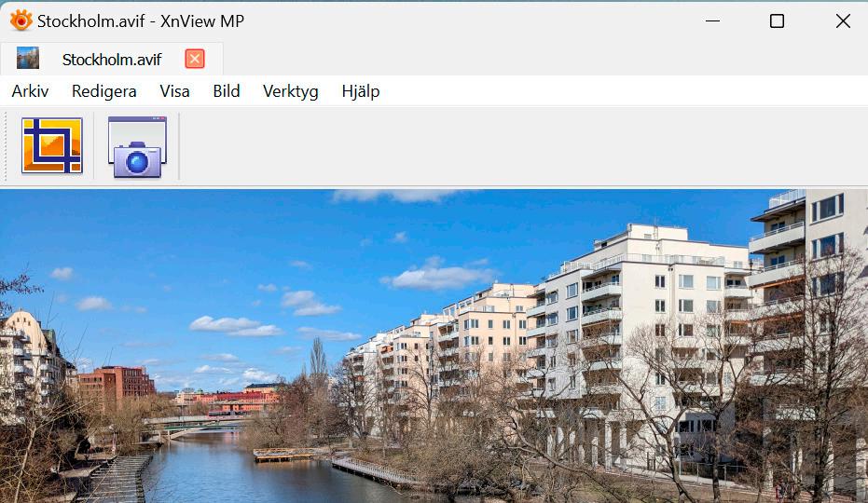
Task: Click the toolbar's dotted grip handle
Action: (7, 146)
